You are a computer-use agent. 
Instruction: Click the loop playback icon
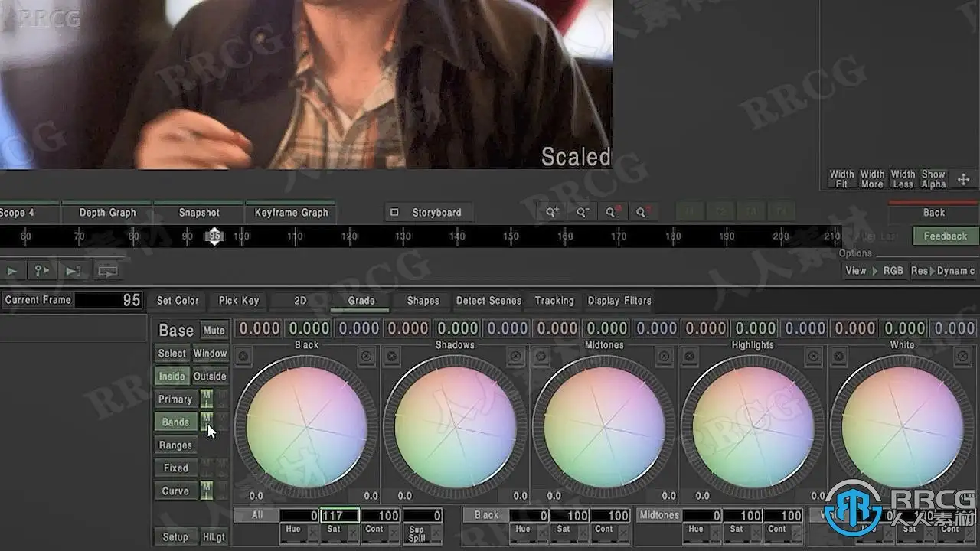point(107,271)
